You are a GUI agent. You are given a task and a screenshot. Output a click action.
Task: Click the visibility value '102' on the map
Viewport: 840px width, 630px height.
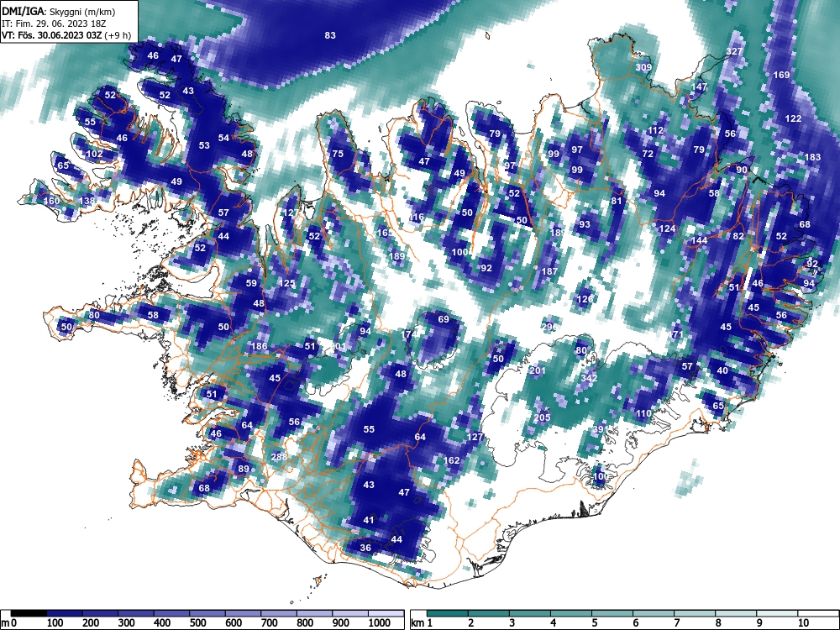[94, 154]
